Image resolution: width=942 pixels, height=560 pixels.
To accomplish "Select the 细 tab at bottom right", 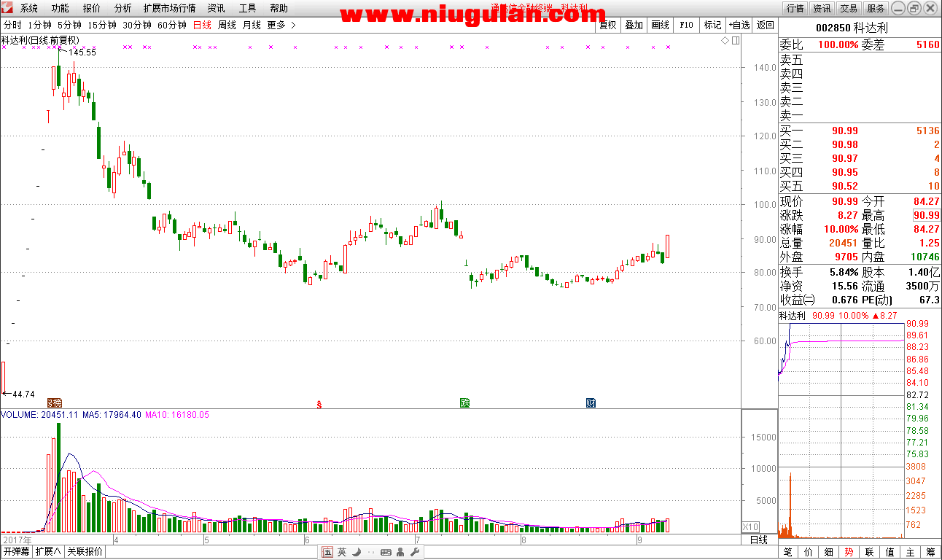I will pos(829,552).
